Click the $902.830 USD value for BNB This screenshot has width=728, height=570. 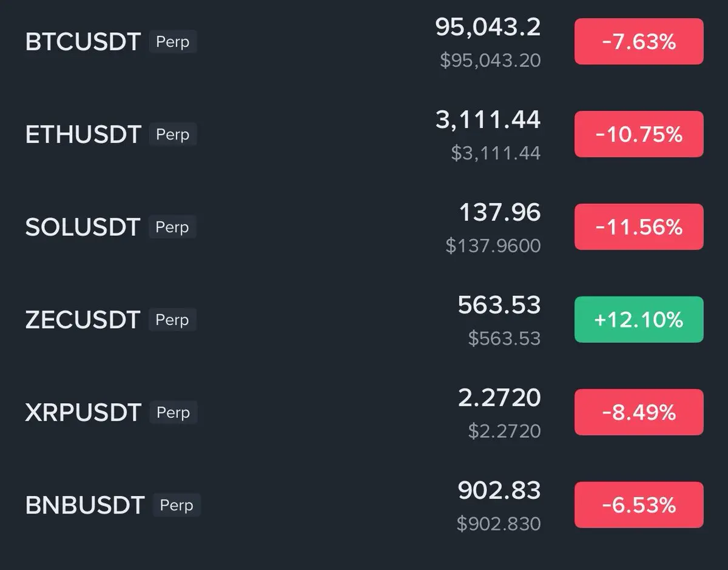pyautogui.click(x=498, y=524)
